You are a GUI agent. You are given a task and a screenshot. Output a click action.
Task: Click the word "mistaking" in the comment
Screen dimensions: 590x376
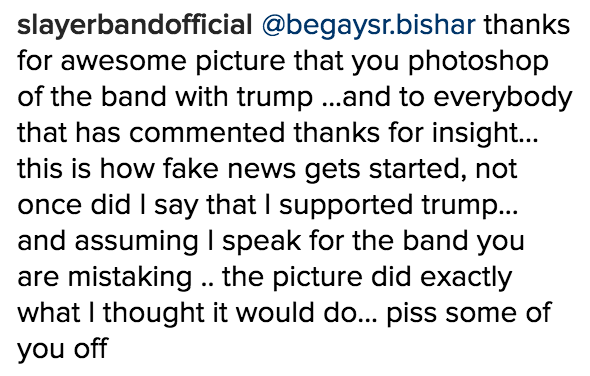tap(130, 279)
